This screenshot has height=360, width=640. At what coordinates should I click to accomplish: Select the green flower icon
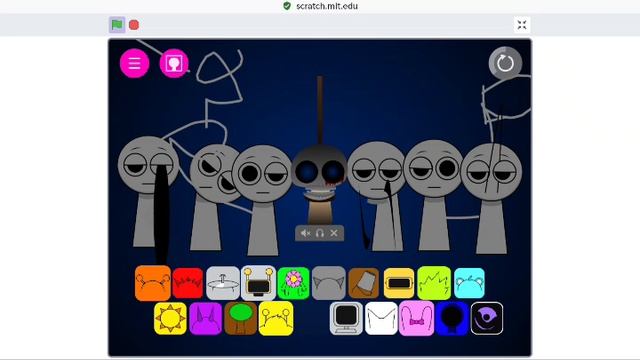293,283
